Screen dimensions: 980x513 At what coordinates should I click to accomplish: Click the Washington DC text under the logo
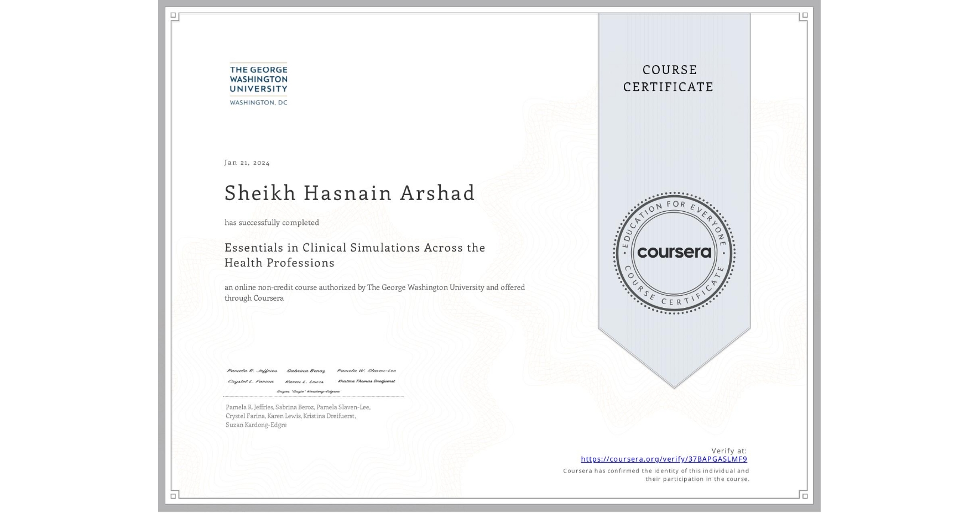pyautogui.click(x=257, y=102)
